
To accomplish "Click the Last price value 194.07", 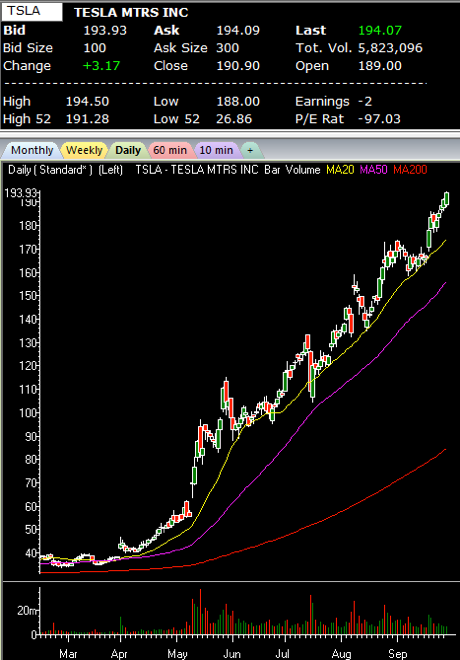I will [380, 30].
